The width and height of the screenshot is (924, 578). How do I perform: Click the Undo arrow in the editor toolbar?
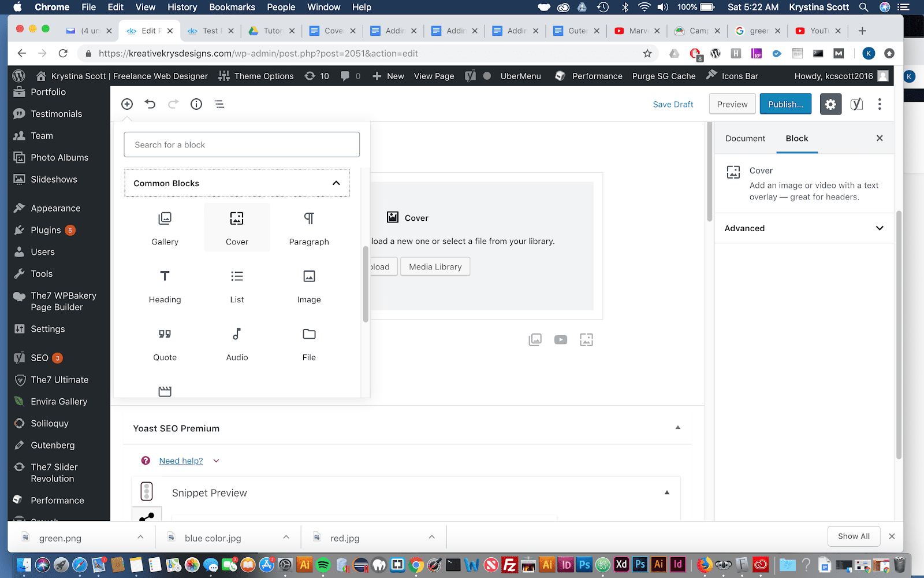(150, 104)
